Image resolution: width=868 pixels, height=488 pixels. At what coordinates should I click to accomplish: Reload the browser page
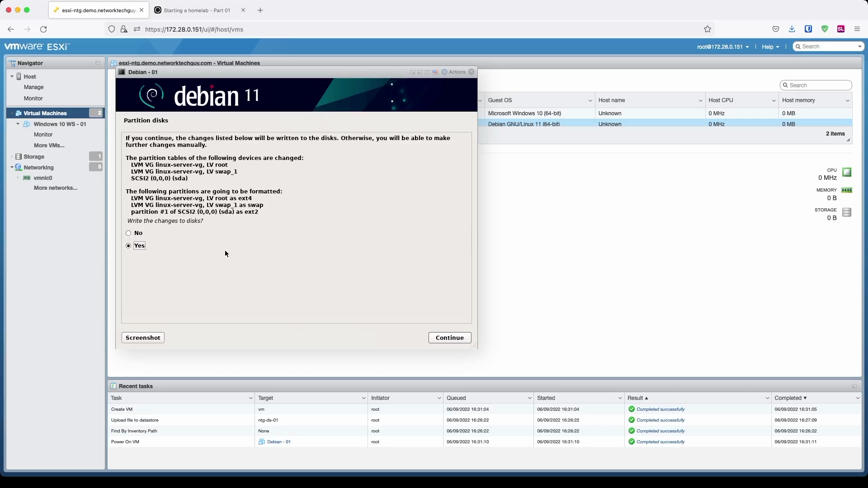(x=43, y=29)
